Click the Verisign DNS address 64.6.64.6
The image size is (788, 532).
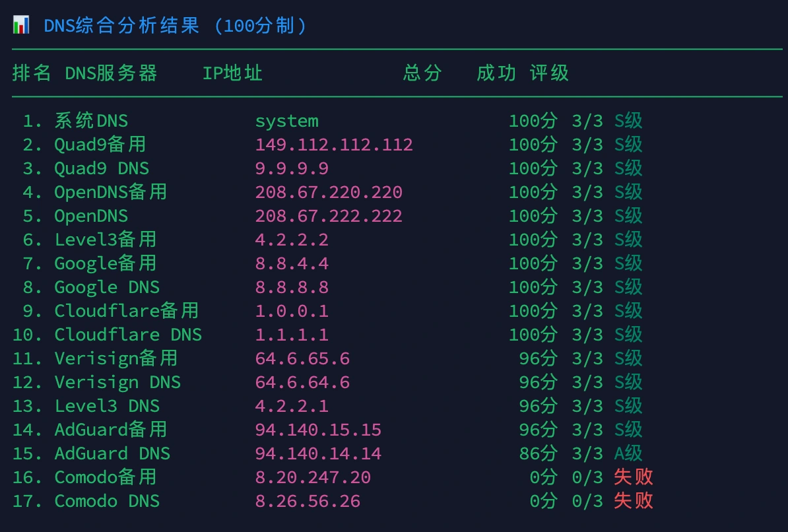point(302,383)
